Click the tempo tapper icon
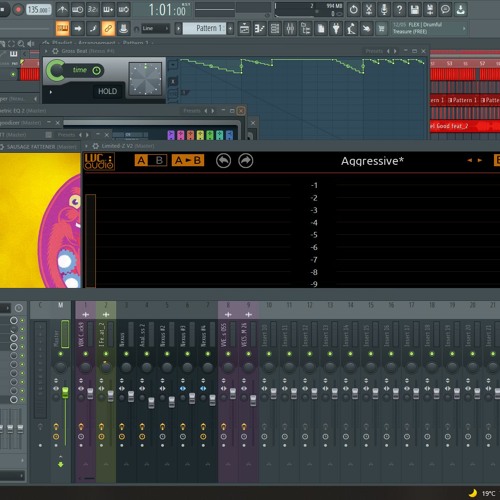Viewport: 500px width, 500px height. click(x=351, y=29)
